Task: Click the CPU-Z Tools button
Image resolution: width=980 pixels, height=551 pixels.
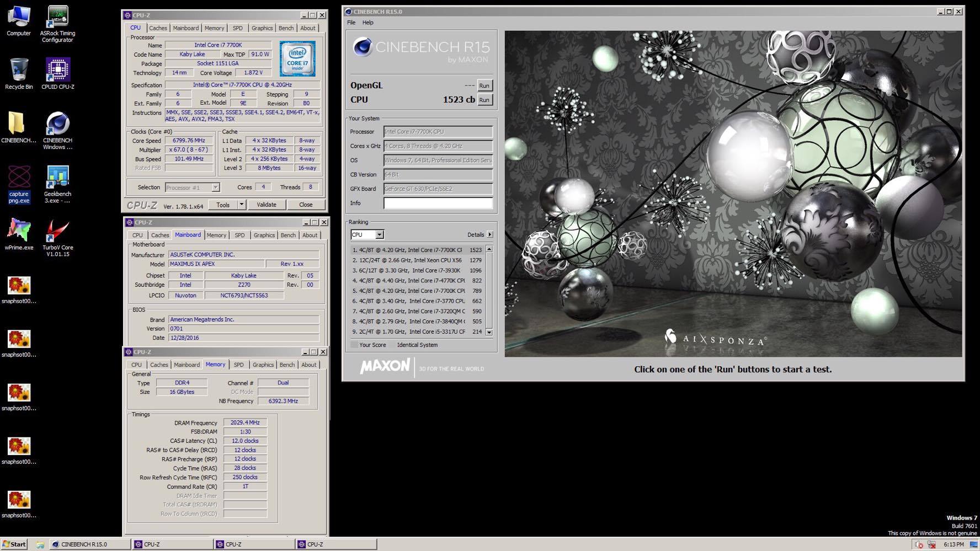Action: coord(223,205)
